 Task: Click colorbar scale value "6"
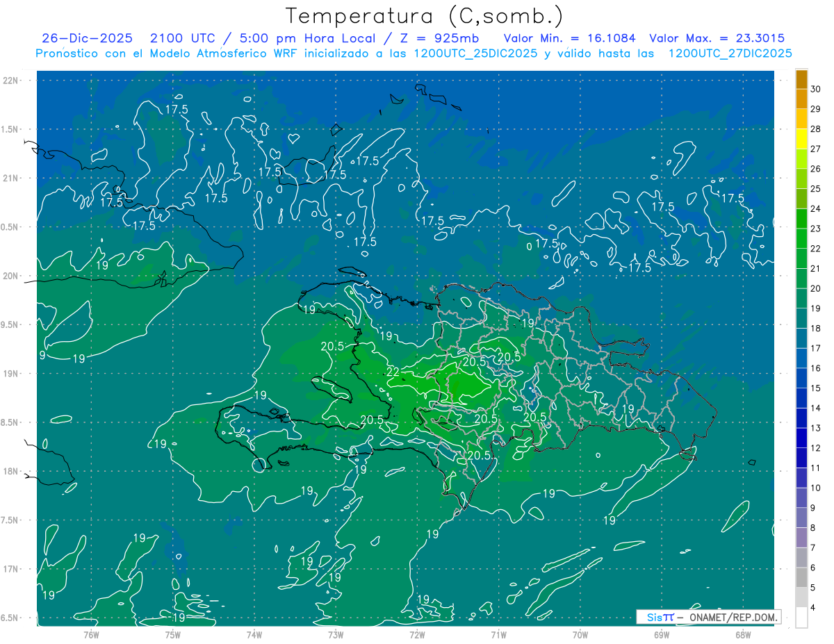[x=814, y=568]
